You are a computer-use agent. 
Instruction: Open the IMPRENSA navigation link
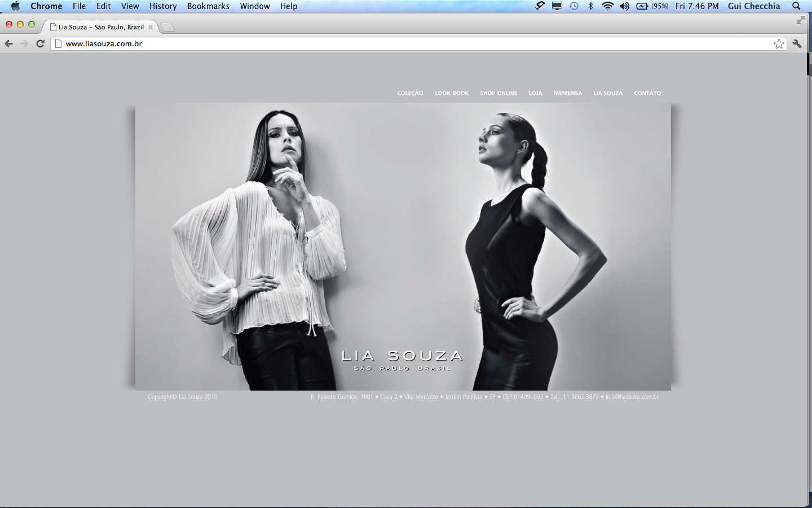tap(568, 93)
